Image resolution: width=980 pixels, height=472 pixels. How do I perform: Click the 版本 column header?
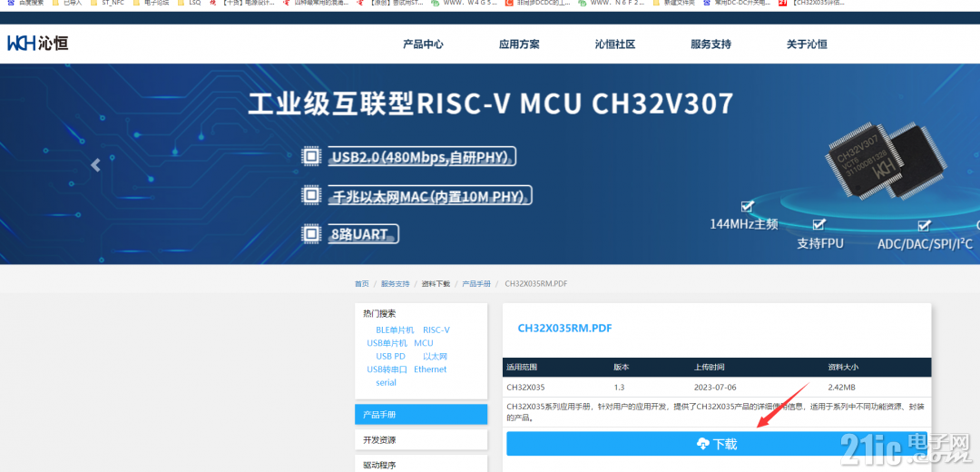point(622,367)
